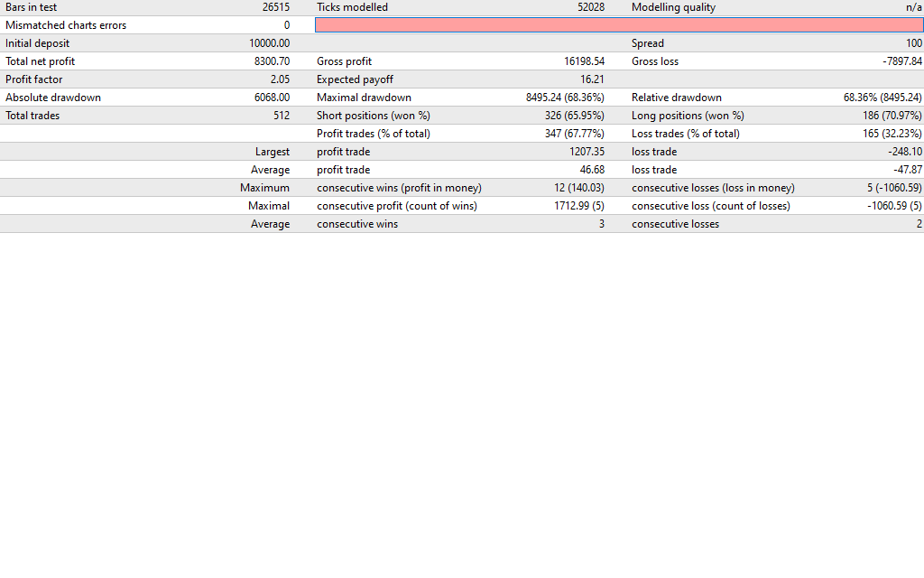Screen dimensions: 924x578
Task: Select the Expected payoff value 16.21
Action: [592, 79]
